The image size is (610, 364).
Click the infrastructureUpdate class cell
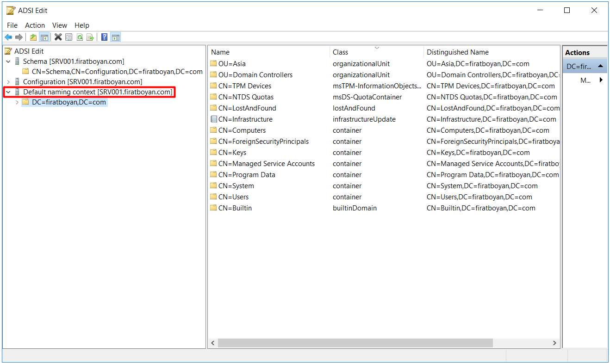pyautogui.click(x=364, y=119)
